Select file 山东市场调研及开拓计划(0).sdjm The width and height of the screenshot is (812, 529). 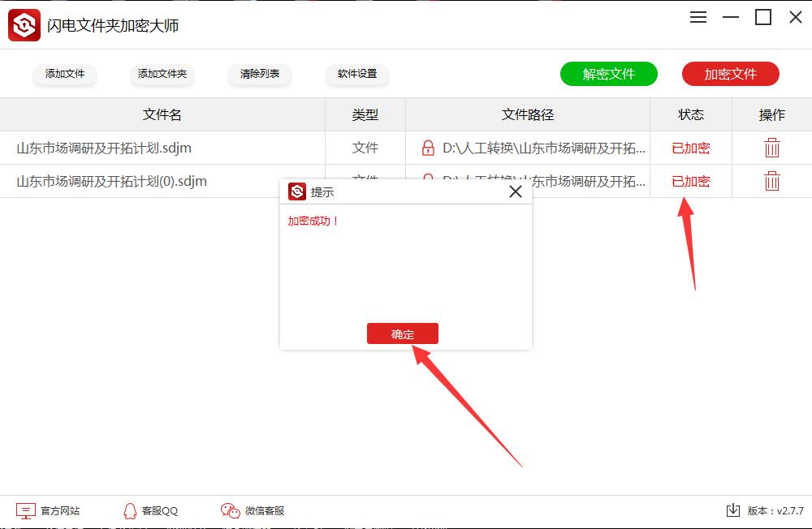[x=112, y=181]
